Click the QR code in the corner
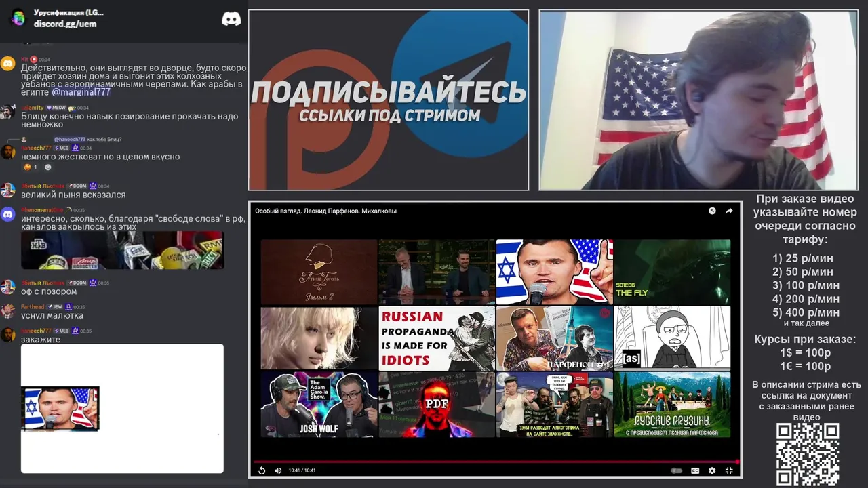Viewport: 868px width, 488px height. [x=808, y=455]
